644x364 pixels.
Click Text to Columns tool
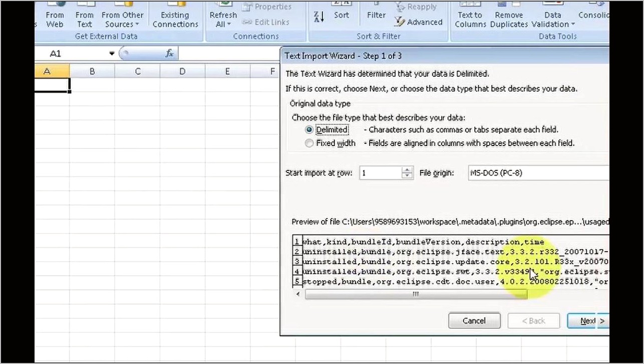tap(470, 15)
